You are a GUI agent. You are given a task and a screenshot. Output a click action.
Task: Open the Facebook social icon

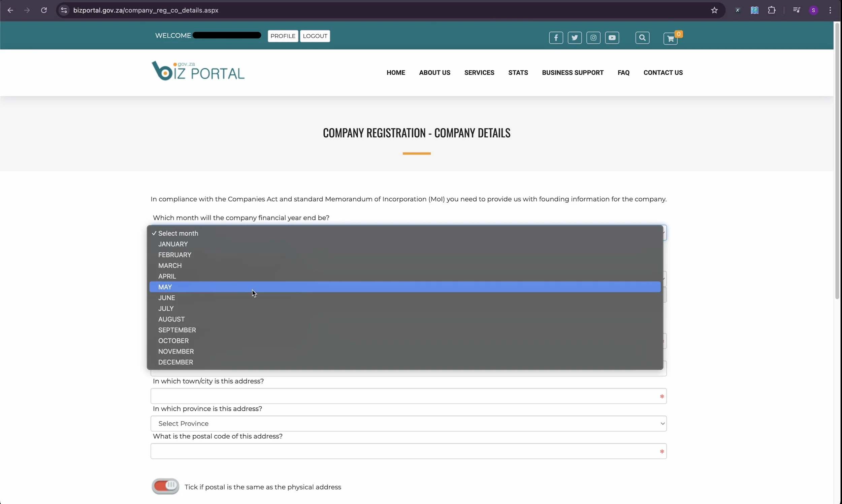coord(556,38)
